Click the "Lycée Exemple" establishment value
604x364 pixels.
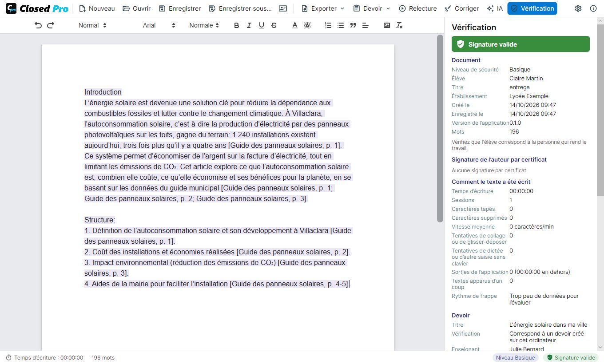click(x=529, y=96)
